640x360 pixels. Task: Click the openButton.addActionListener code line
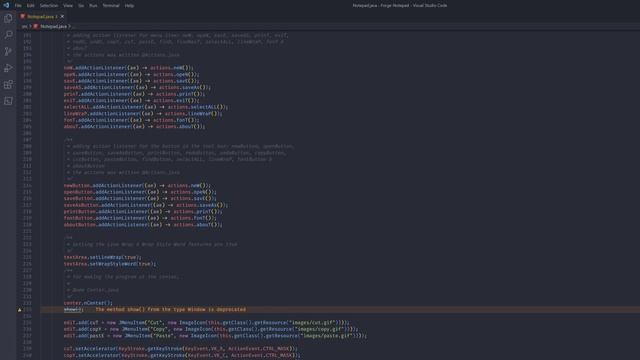[x=140, y=192]
